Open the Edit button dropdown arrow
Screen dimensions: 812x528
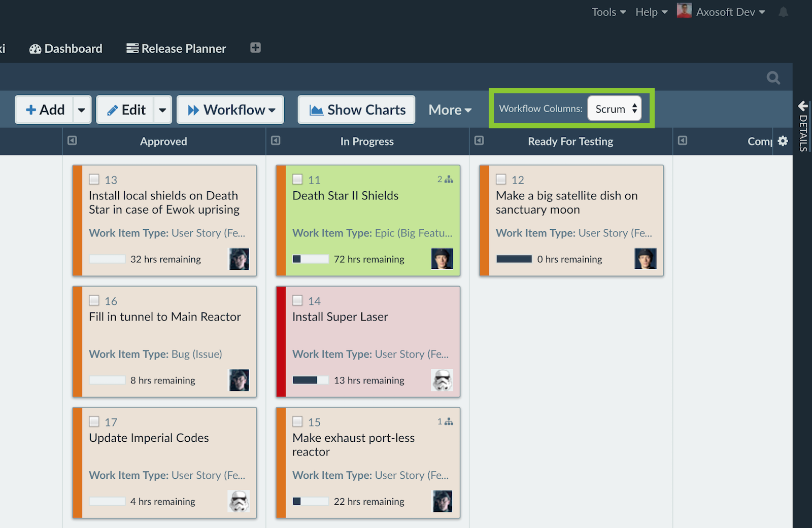coord(162,110)
